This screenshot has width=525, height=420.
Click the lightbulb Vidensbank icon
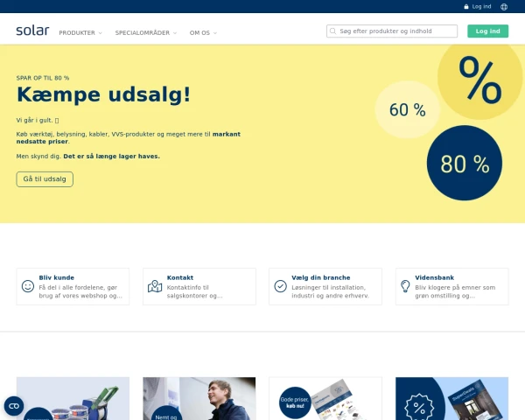pyautogui.click(x=405, y=286)
